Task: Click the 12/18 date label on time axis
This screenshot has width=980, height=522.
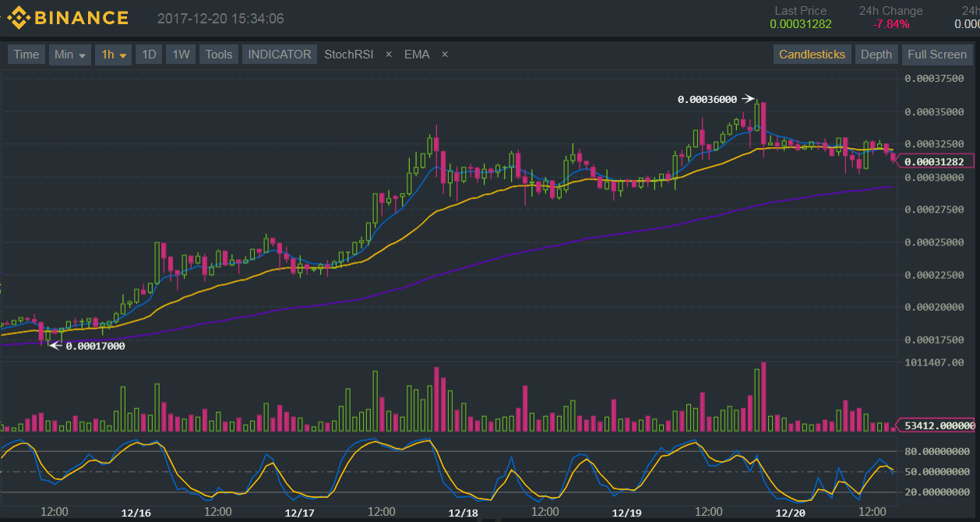Action: 464,513
